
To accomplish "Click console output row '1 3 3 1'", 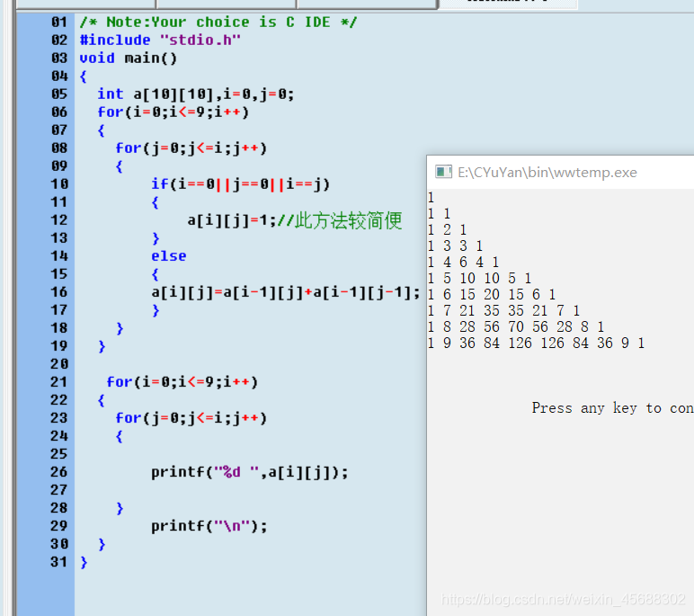I will [x=455, y=246].
